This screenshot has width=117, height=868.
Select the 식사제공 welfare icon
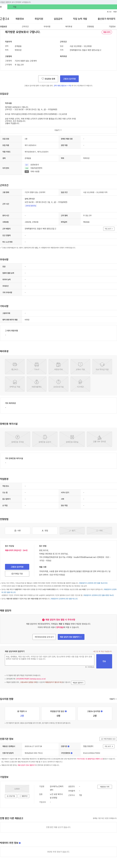tap(80, 384)
